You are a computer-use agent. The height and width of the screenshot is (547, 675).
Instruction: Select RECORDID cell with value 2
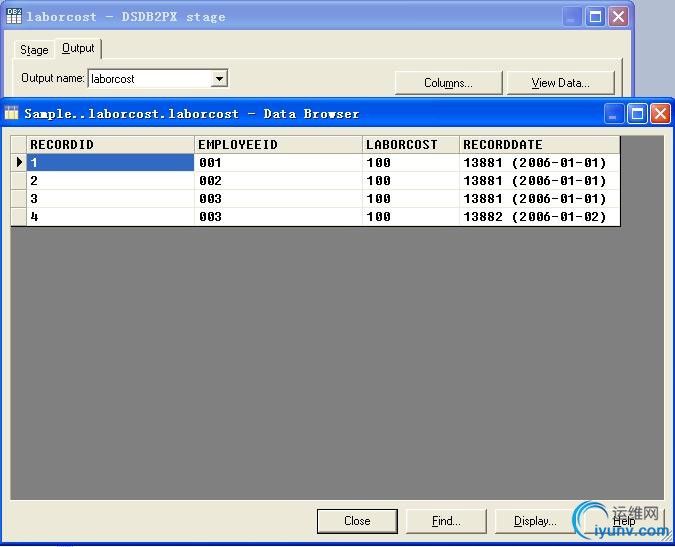110,180
